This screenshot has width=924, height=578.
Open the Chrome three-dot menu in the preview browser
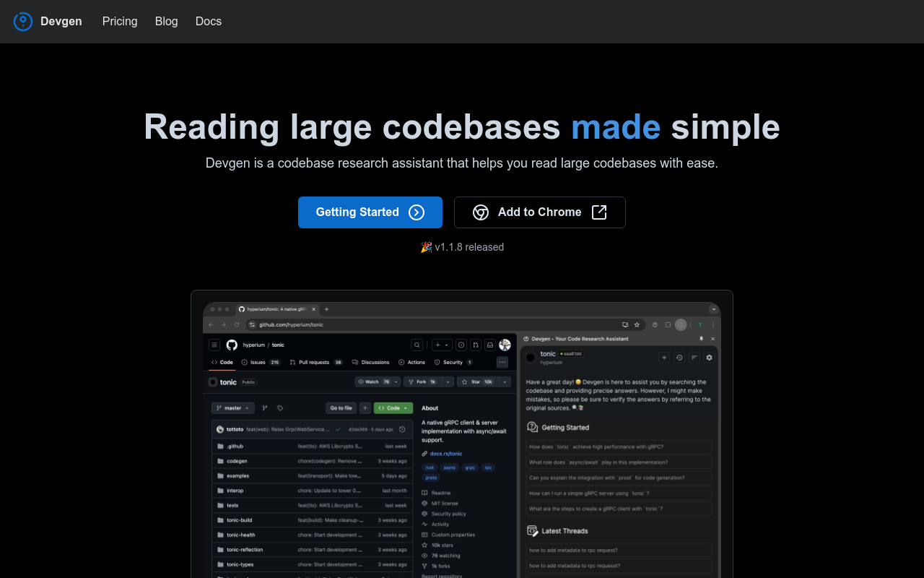(712, 325)
